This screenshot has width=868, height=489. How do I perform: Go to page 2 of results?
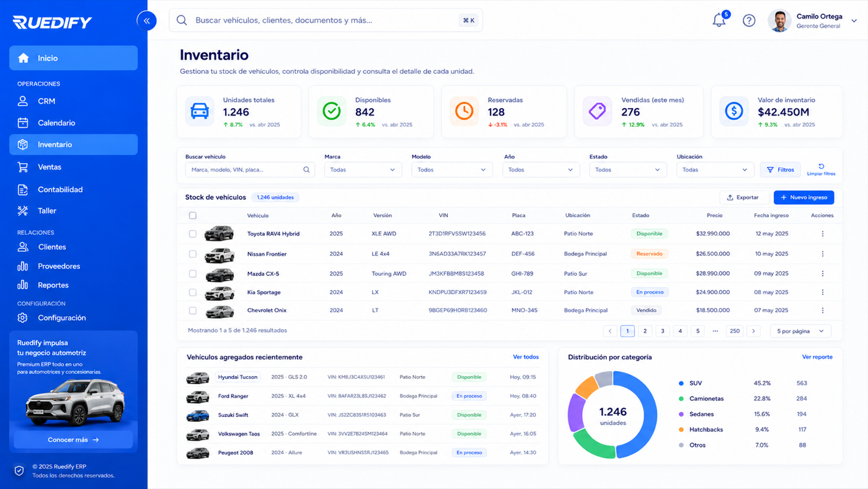(645, 331)
